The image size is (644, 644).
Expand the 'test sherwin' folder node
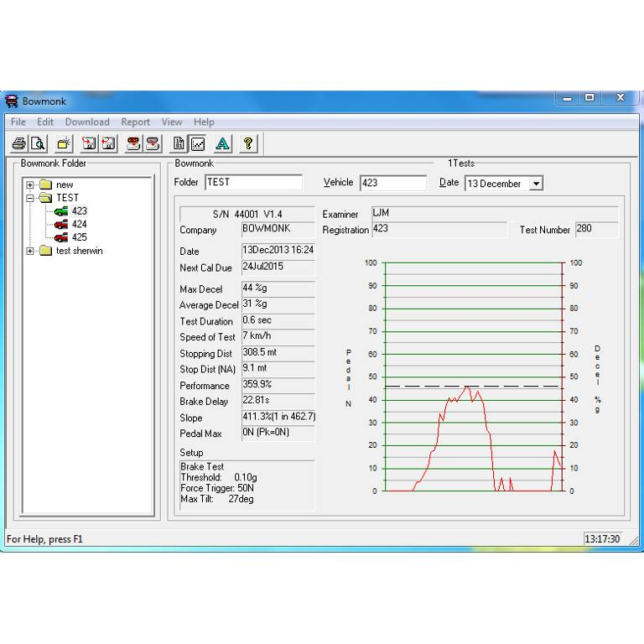coord(30,251)
